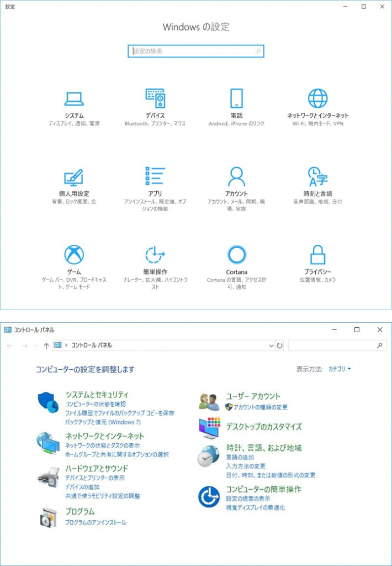Open the 電話 phone settings icon

click(236, 98)
